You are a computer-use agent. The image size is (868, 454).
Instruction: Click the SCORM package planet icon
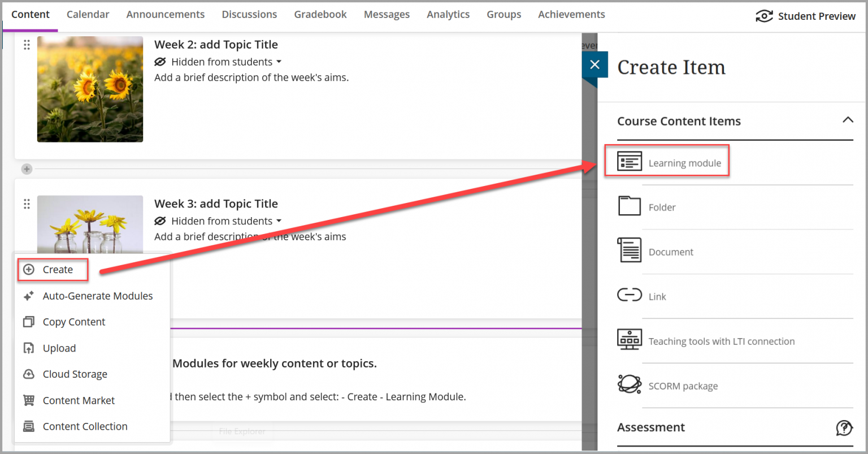(x=629, y=384)
